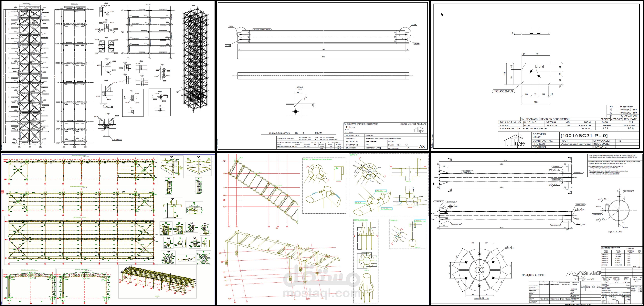Click the Marti Metal logo
Viewport: 644px width, 306px height.
[584, 273]
